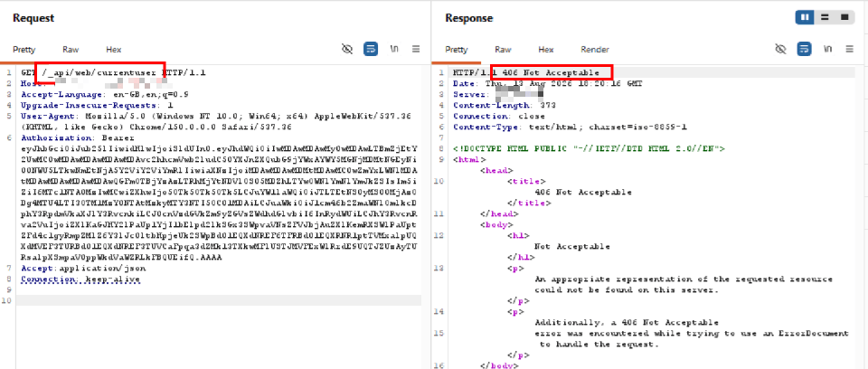Toggle hidden items eye icon in Response panel
The height and width of the screenshot is (369, 868).
[x=780, y=50]
